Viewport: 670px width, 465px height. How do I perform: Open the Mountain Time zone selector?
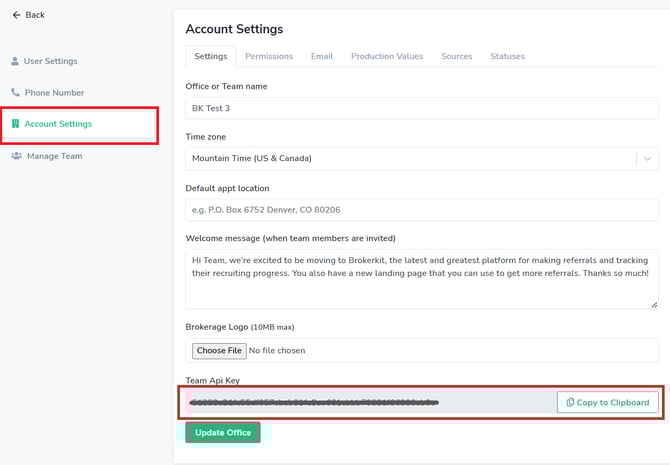(x=410, y=158)
